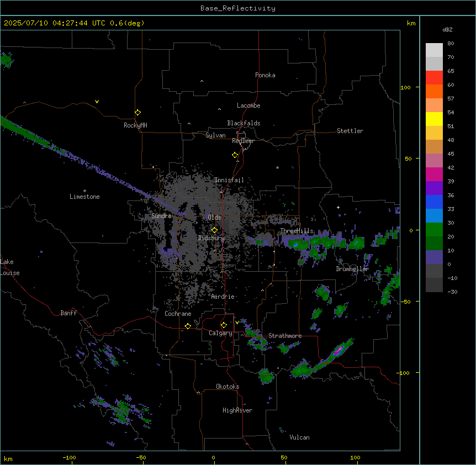Click the Limestone label
Viewport: 476px width, 465px height.
coord(84,197)
